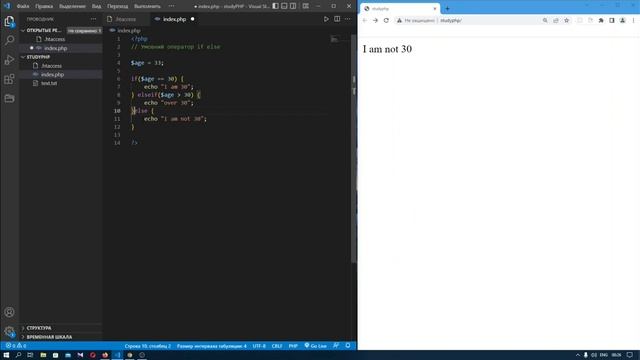Change PHP language mode in status bar
The width and height of the screenshot is (640, 360).
[x=293, y=346]
